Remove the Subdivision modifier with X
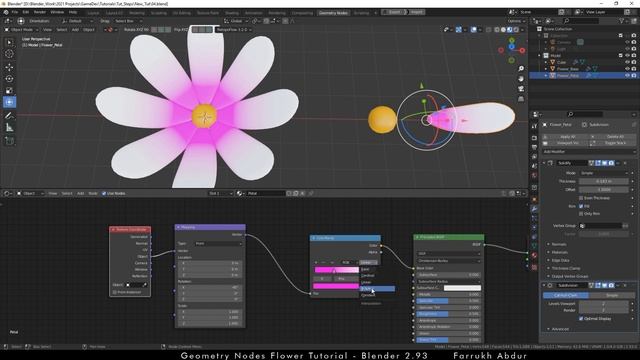Viewport: 640px width, 360px height. pyautogui.click(x=625, y=285)
